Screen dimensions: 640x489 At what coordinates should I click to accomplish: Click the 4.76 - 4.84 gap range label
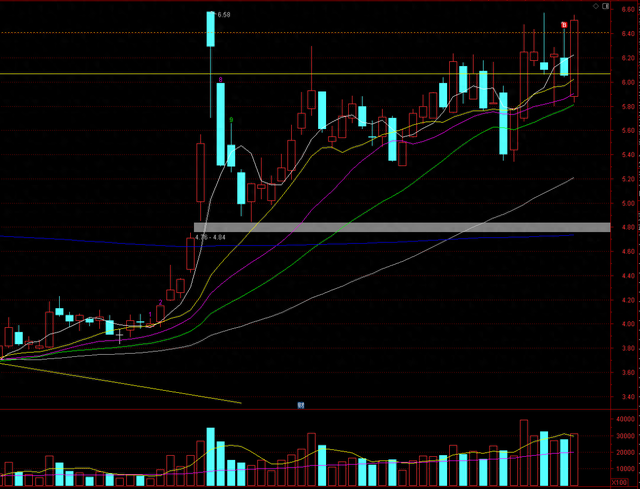[210, 237]
